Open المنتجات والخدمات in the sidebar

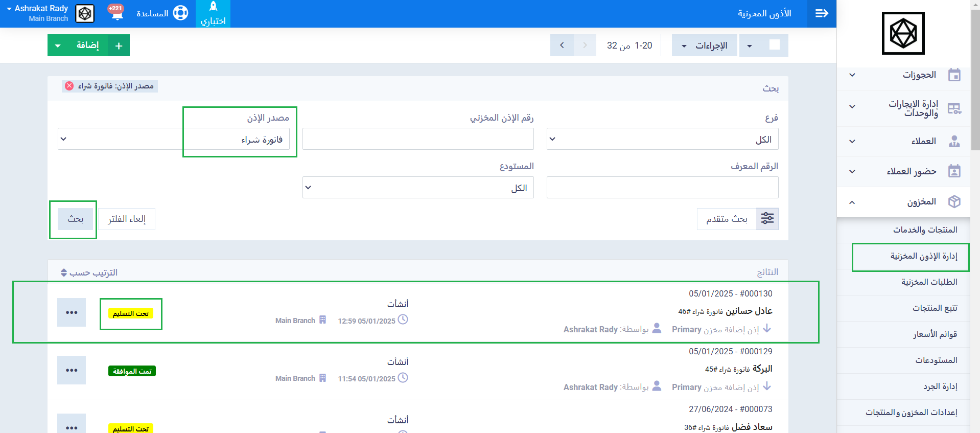point(925,230)
